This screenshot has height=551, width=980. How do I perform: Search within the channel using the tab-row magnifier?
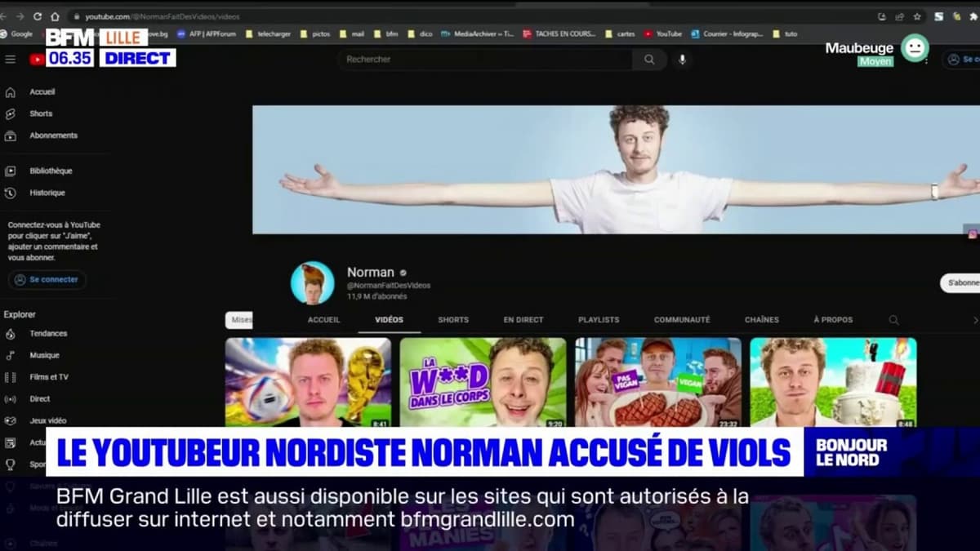tap(893, 320)
